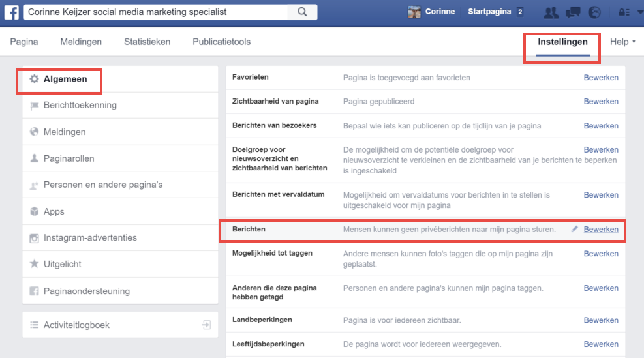Click the Uitgelicht star icon
This screenshot has width=644, height=358.
(x=35, y=264)
